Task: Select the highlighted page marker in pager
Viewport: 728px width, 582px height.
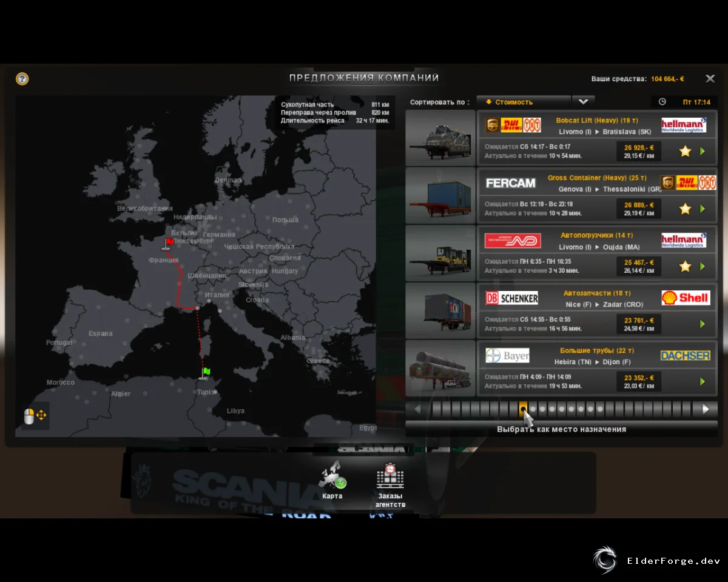Action: pos(523,409)
